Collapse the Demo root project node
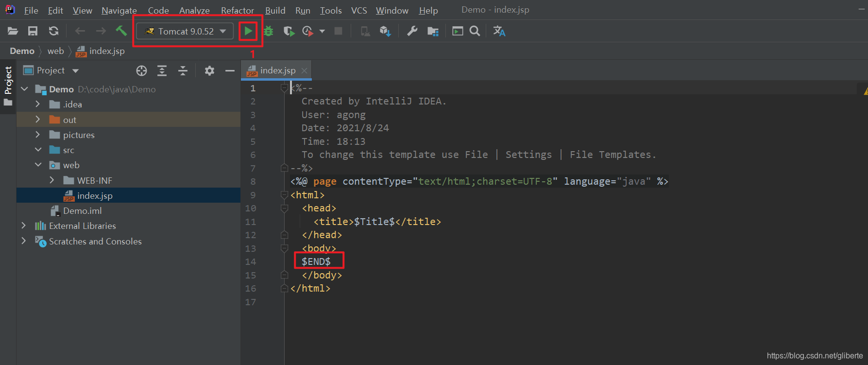 click(x=24, y=89)
